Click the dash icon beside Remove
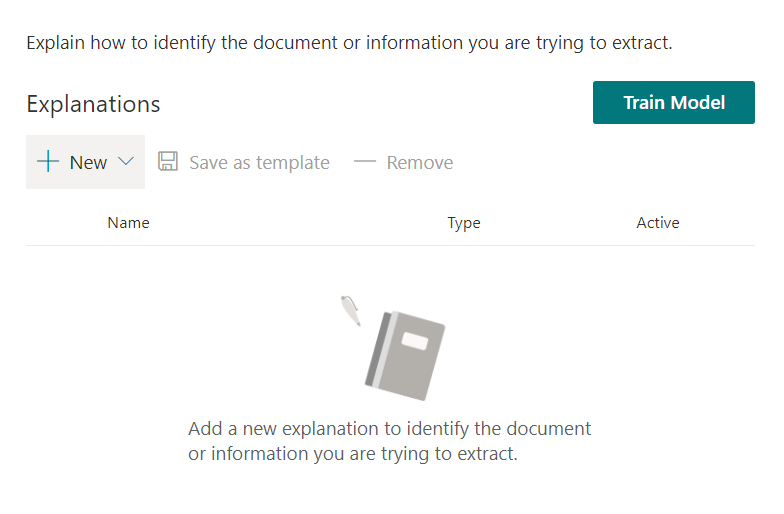The height and width of the screenshot is (514, 784). (x=365, y=162)
